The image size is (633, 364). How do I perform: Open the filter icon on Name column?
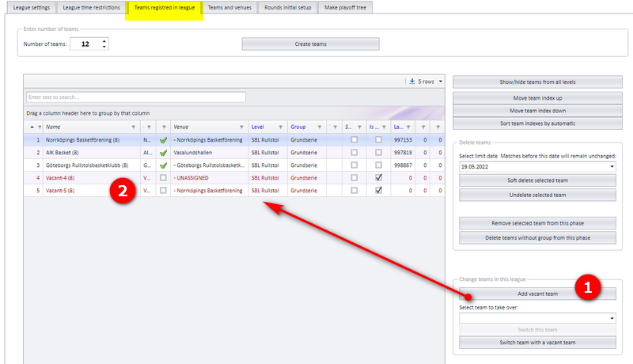pos(133,127)
